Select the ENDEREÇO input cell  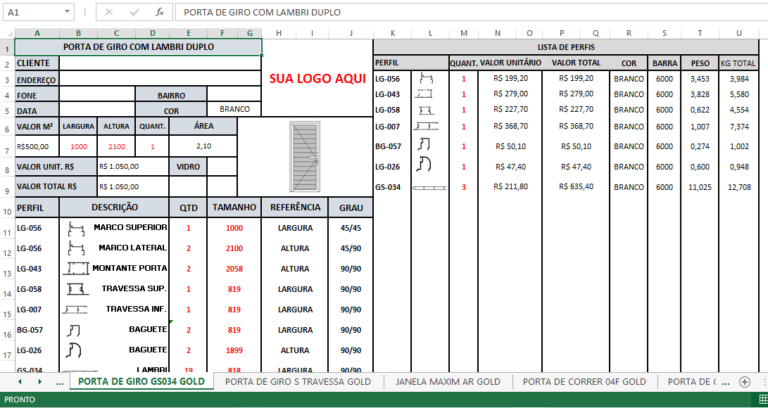tap(160, 79)
